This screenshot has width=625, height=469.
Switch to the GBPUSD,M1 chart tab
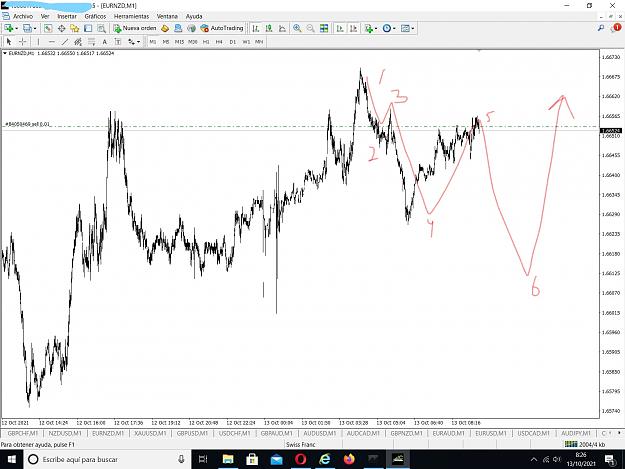(x=193, y=433)
